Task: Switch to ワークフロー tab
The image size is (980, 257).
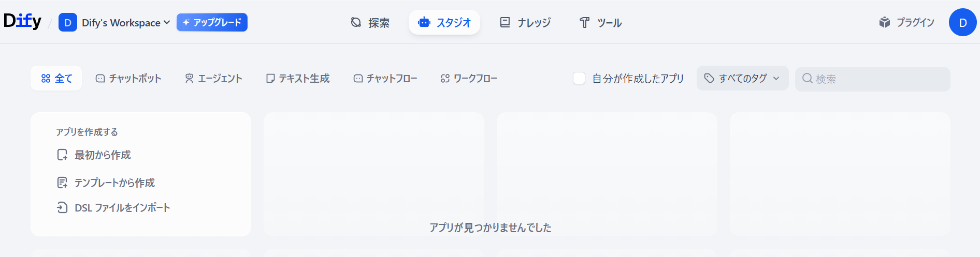Action: coord(469,78)
